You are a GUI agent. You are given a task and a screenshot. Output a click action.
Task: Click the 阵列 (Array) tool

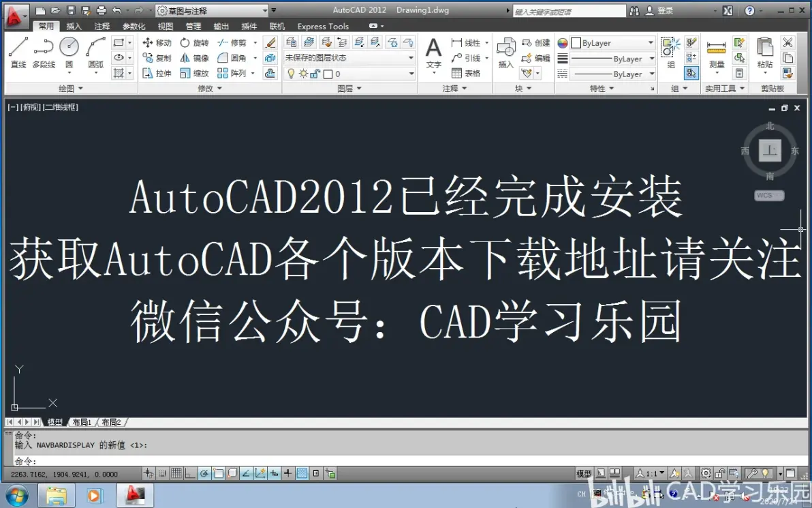tap(232, 73)
